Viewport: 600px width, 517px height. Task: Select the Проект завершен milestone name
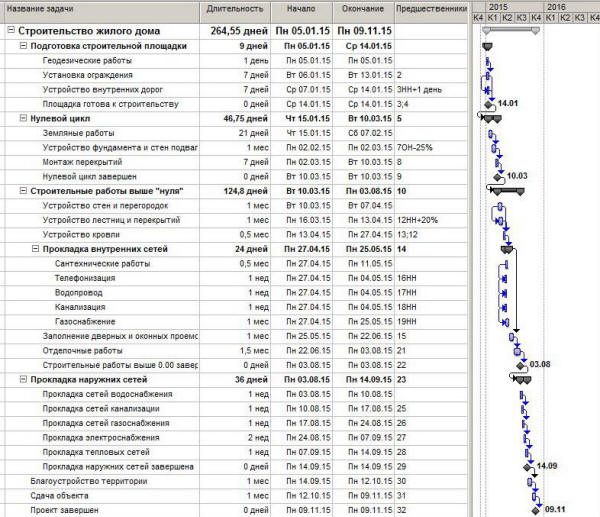pyautogui.click(x=64, y=510)
